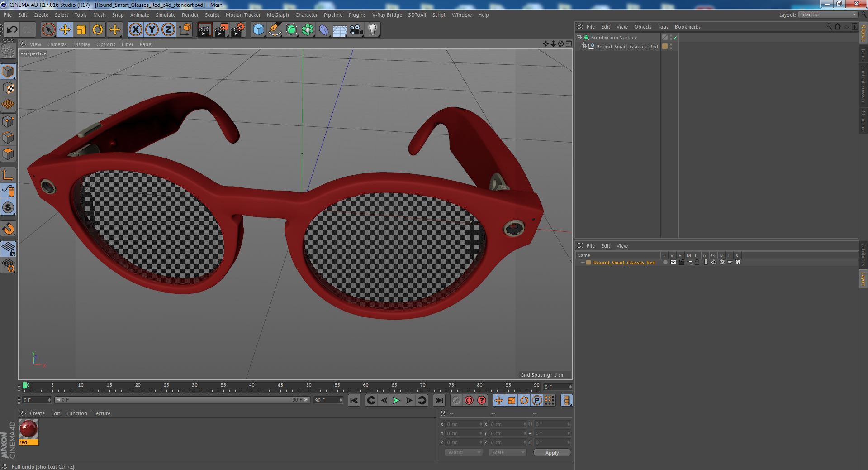Open the deformer objects icon
This screenshot has height=470, width=868.
point(324,30)
